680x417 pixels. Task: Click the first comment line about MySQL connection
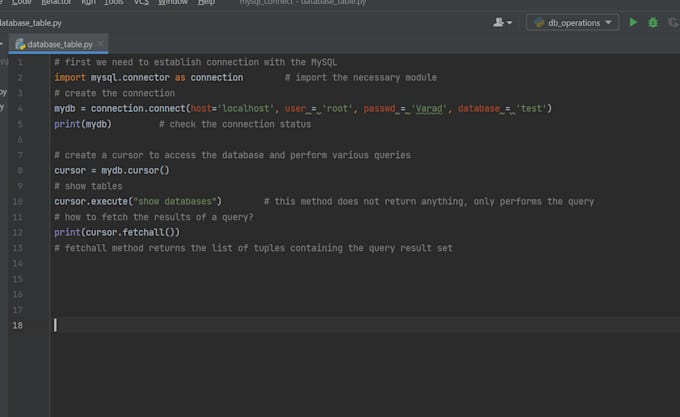point(196,62)
